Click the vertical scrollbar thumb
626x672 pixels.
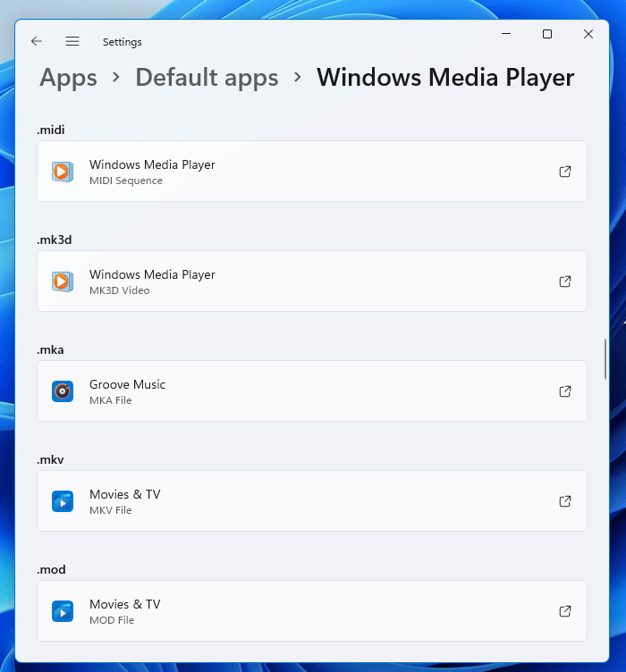pyautogui.click(x=605, y=359)
